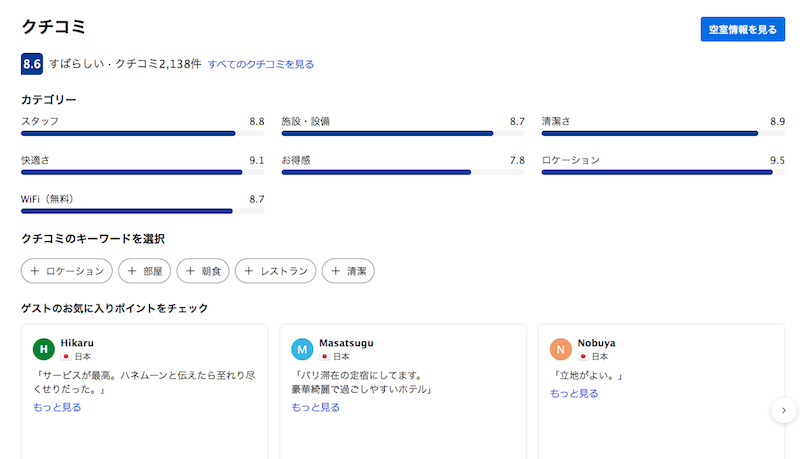Click the クチコミ heading
The image size is (800, 459).
[x=54, y=27]
